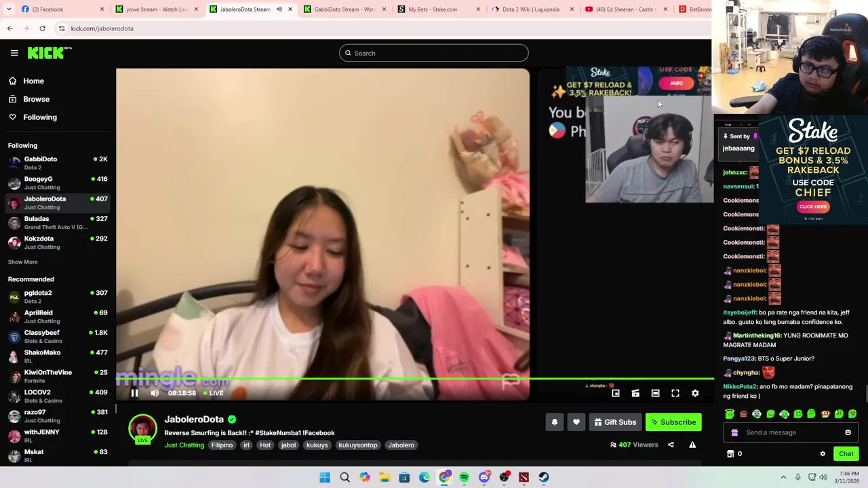Report stream with warning triangle icon
This screenshot has height=488, width=868.
pyautogui.click(x=692, y=445)
